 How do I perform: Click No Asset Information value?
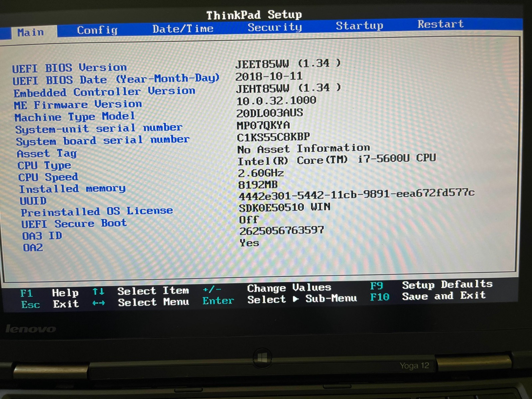pyautogui.click(x=303, y=148)
